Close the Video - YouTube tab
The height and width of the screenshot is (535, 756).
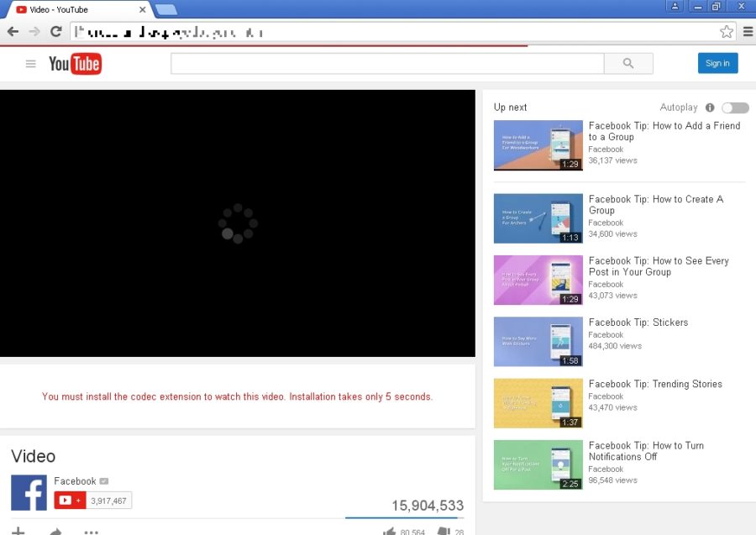(142, 9)
